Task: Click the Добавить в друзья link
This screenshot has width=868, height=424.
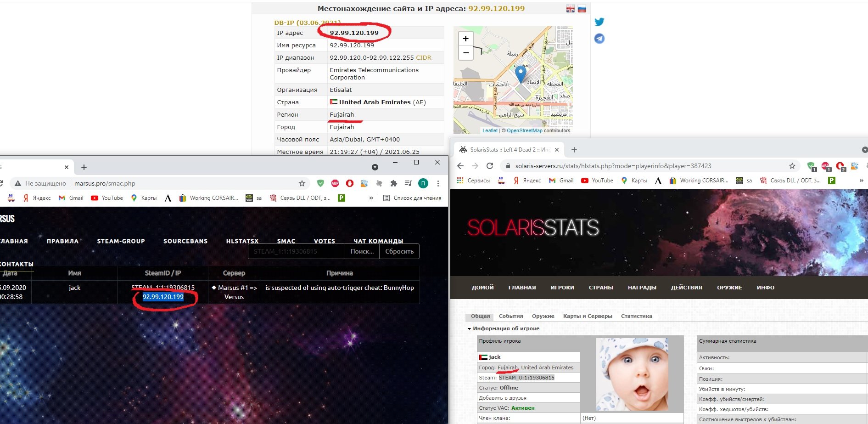Action: click(x=503, y=398)
